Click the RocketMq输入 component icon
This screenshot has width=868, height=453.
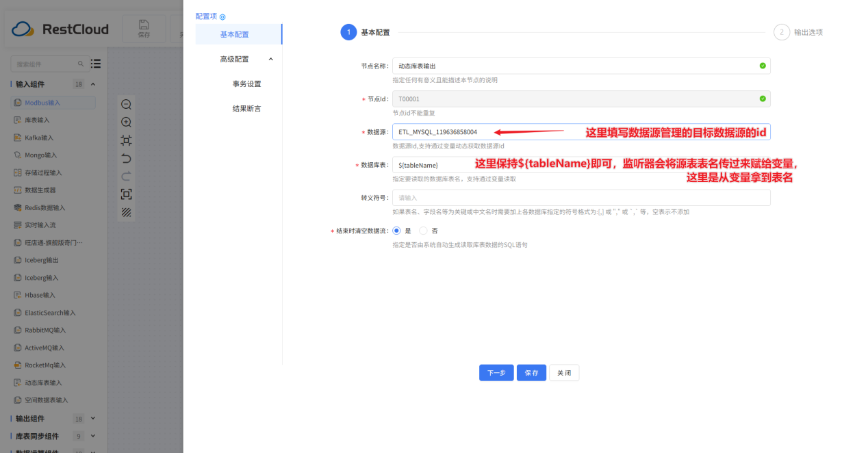click(x=18, y=365)
